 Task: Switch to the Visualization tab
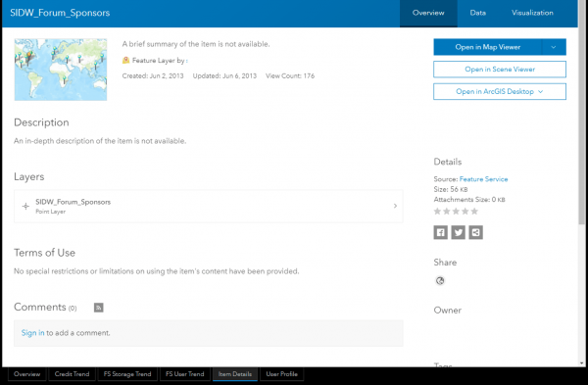(532, 13)
